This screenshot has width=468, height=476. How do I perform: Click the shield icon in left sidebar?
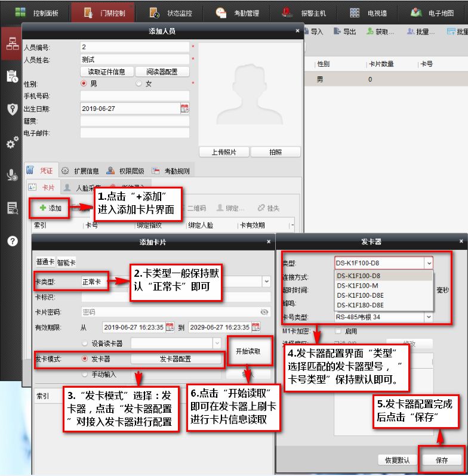point(11,109)
